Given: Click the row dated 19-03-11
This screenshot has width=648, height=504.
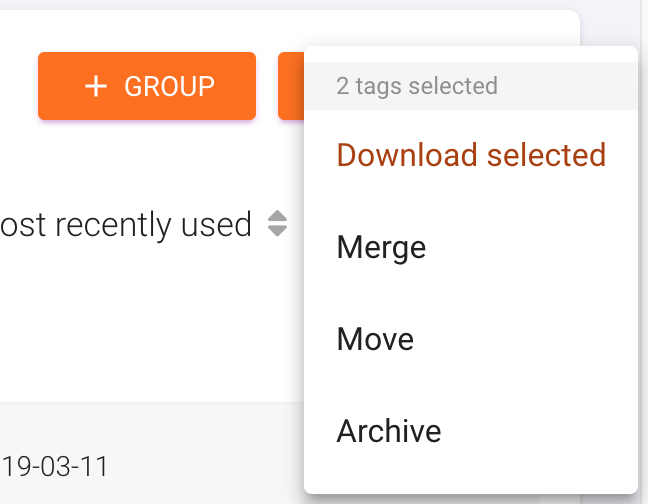Looking at the screenshot, I should (55, 465).
